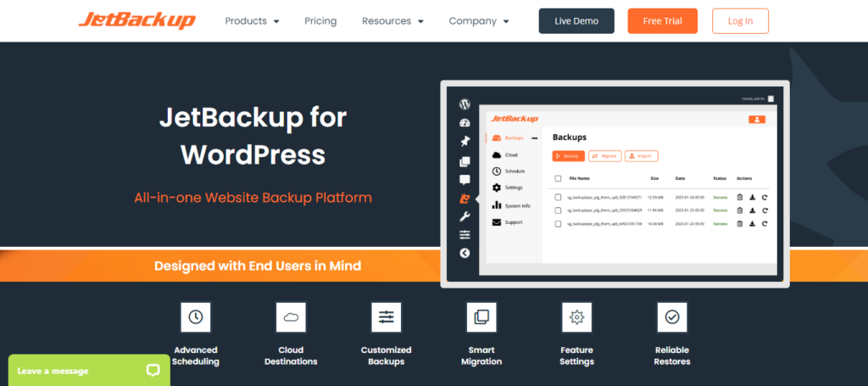This screenshot has width=868, height=386.
Task: Click the Free Trial button
Action: tap(662, 21)
